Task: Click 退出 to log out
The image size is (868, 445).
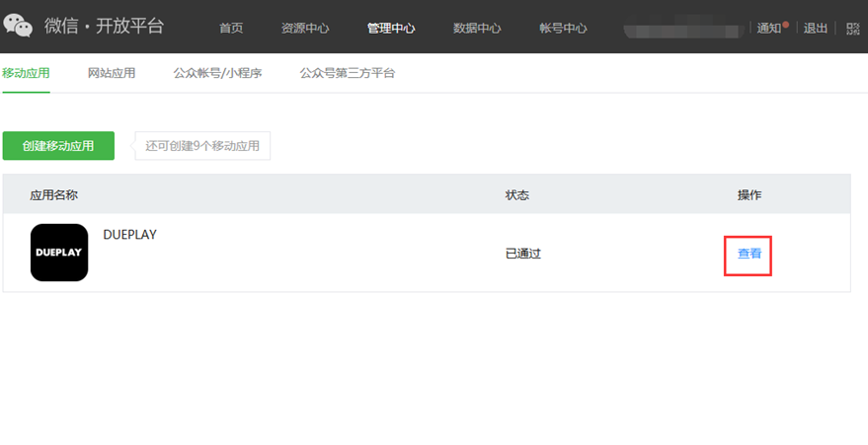Action: (816, 28)
